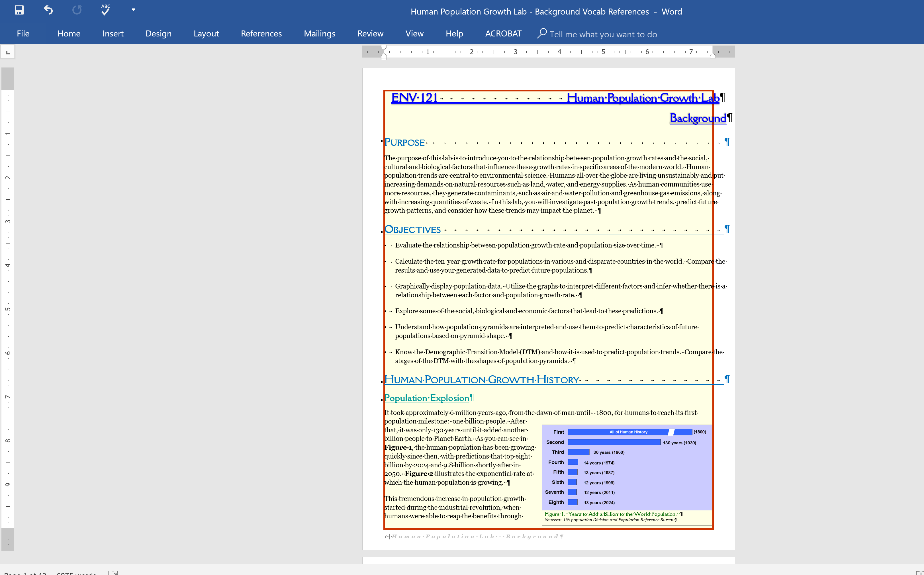Collapse the Purpose heading via its marker
Viewport: 924px width, 575px height.
pyautogui.click(x=382, y=141)
